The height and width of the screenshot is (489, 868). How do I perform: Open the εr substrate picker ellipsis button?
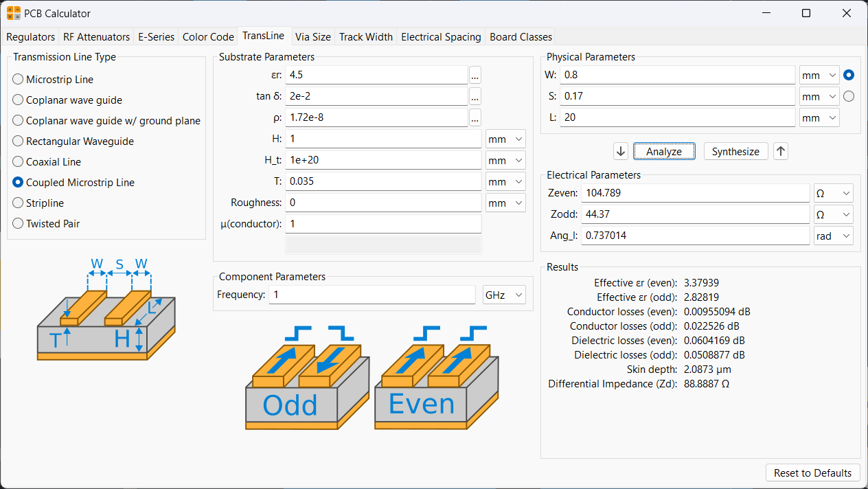(475, 75)
